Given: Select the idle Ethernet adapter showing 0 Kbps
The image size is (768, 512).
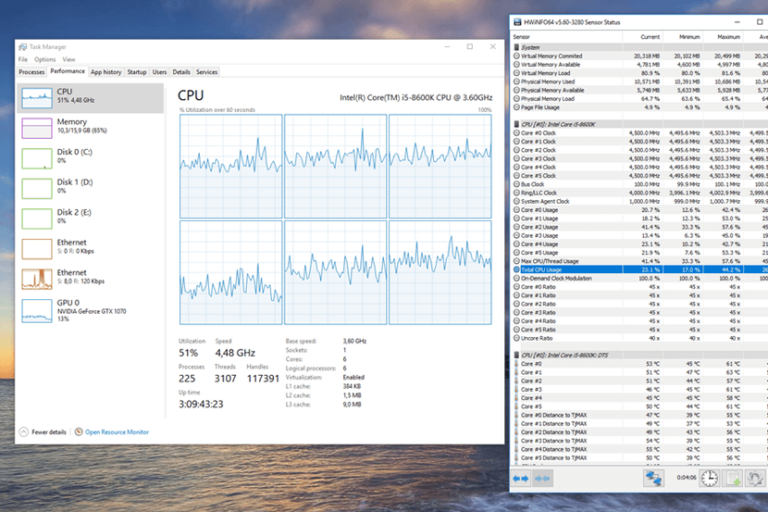Looking at the screenshot, I should pos(90,249).
